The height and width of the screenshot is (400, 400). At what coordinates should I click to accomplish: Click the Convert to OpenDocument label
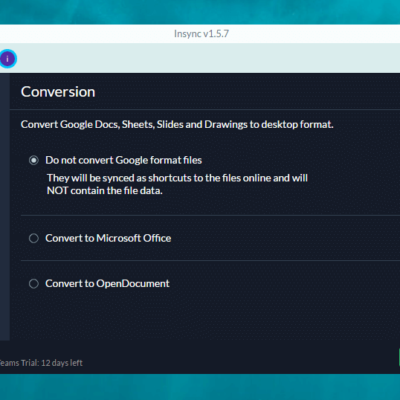(107, 284)
